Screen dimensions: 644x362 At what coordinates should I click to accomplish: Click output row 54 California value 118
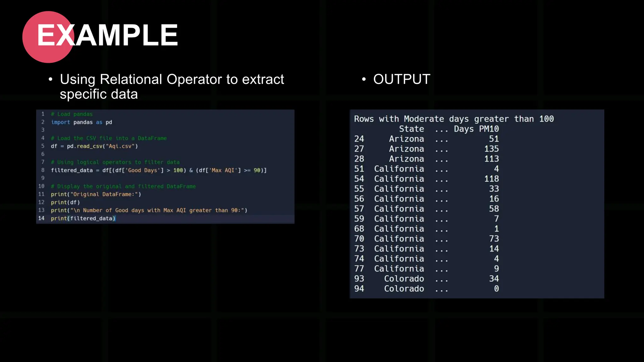491,179
